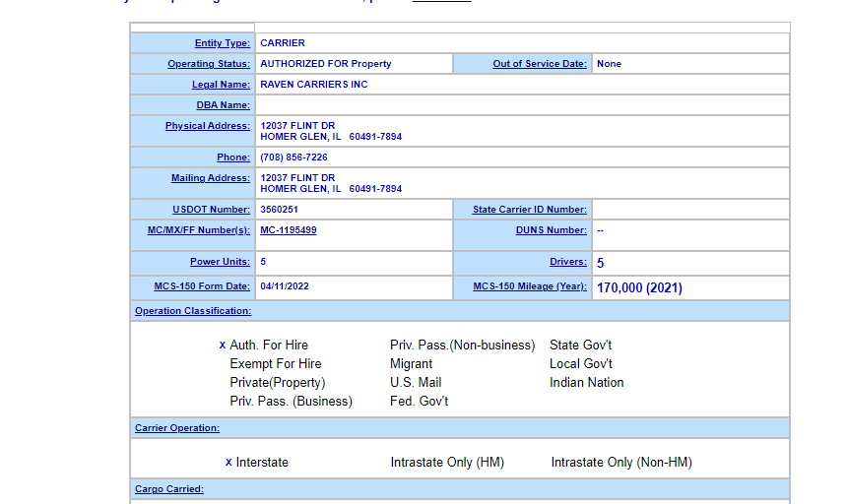Select the phone number (708) 856-7226
848x504 pixels.
click(294, 157)
